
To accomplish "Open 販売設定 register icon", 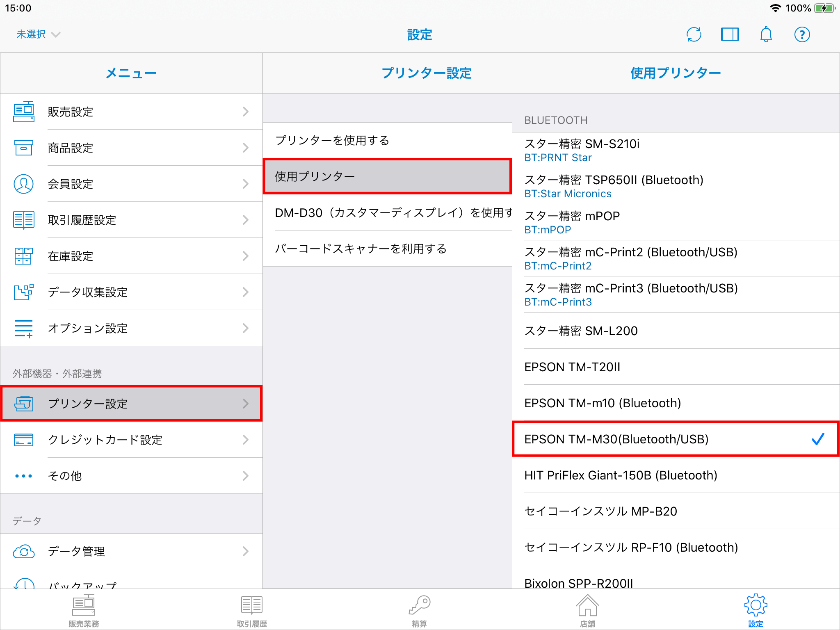I will tap(24, 112).
